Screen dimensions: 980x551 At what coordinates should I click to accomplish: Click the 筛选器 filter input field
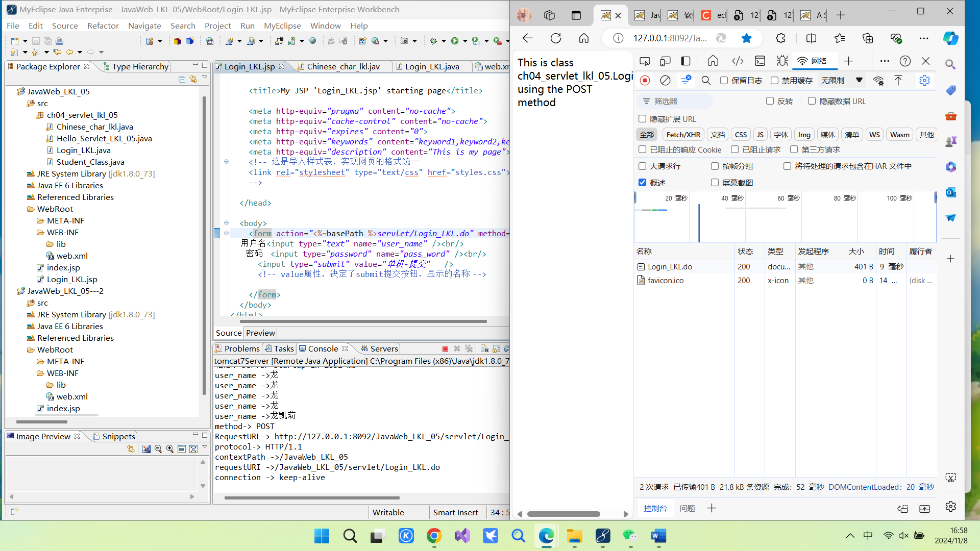point(675,101)
